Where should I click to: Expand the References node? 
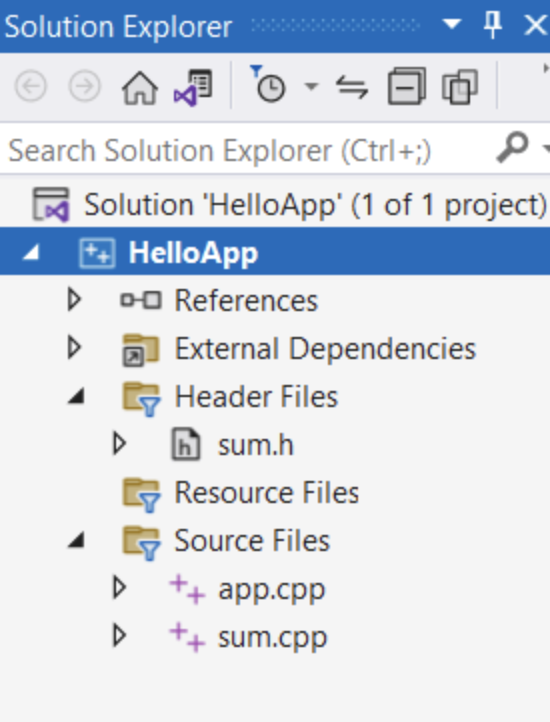click(74, 300)
